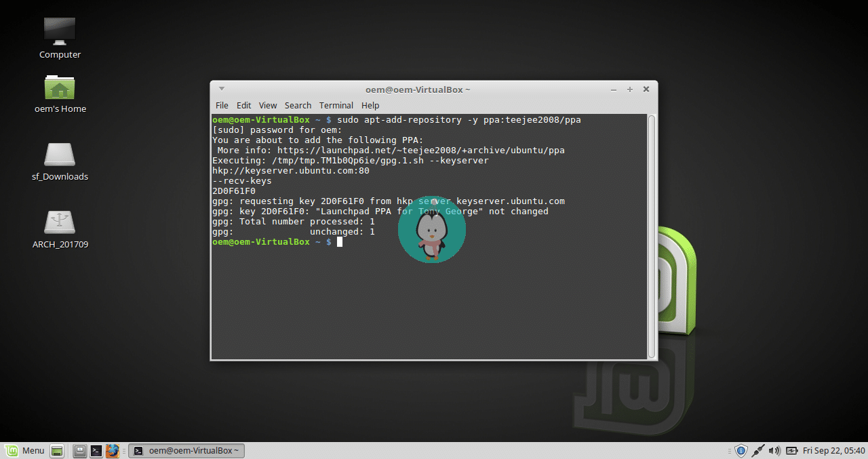Open the Search menu in terminal
This screenshot has height=459, width=868.
pos(298,106)
